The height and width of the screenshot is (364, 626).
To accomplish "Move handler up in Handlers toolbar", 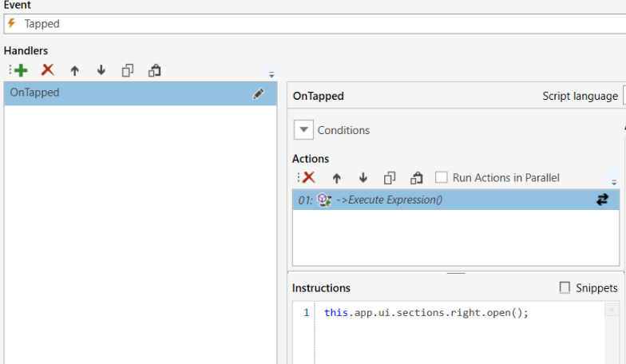I will click(75, 70).
